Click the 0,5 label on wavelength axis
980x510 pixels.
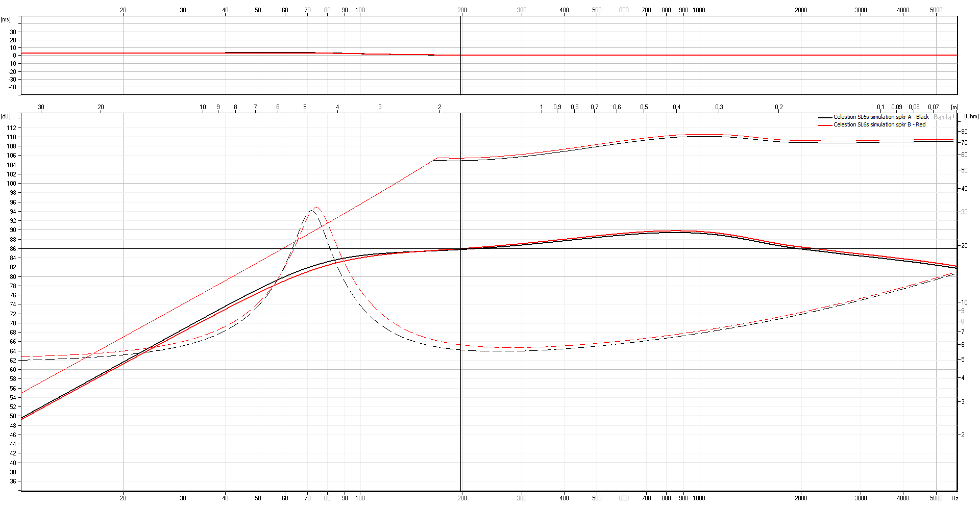(644, 107)
